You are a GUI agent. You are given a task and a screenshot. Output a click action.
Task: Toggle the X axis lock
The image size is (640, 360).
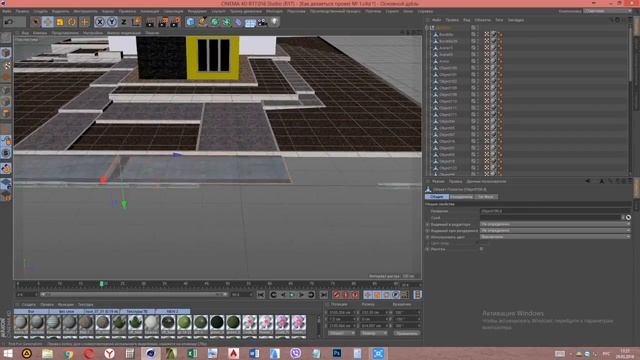(100, 22)
